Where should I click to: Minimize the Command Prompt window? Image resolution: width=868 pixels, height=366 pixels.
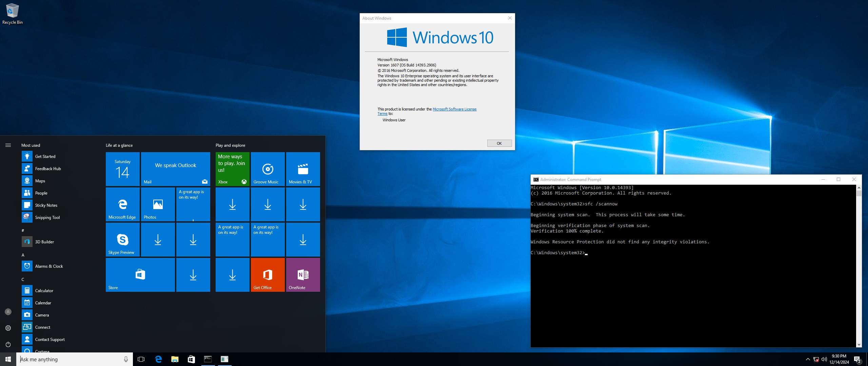click(823, 180)
